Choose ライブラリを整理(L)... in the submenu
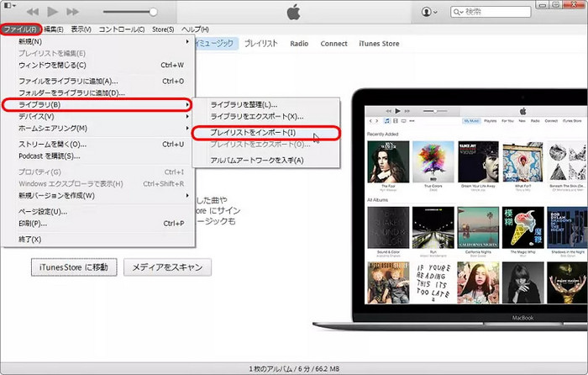The height and width of the screenshot is (375, 588). tap(266, 105)
